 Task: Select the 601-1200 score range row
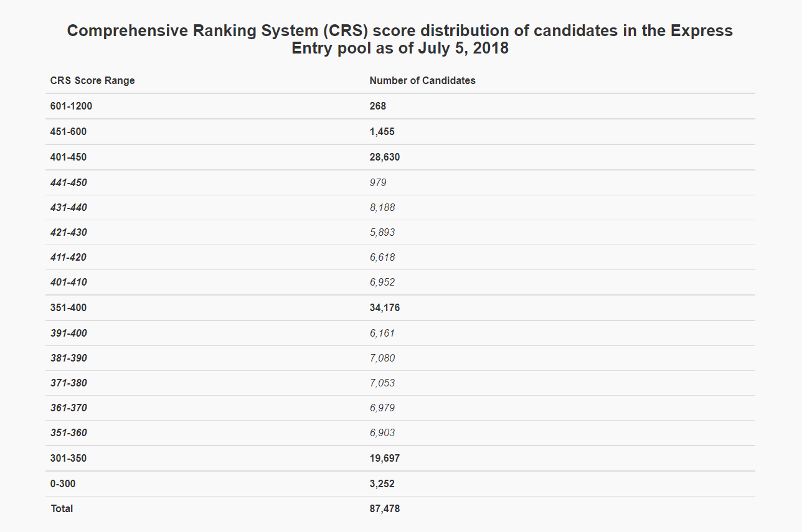click(71, 106)
